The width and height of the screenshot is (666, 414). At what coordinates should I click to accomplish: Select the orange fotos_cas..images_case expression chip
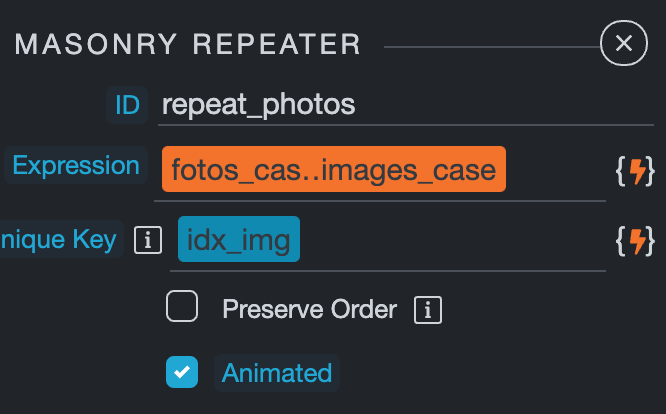pyautogui.click(x=333, y=170)
